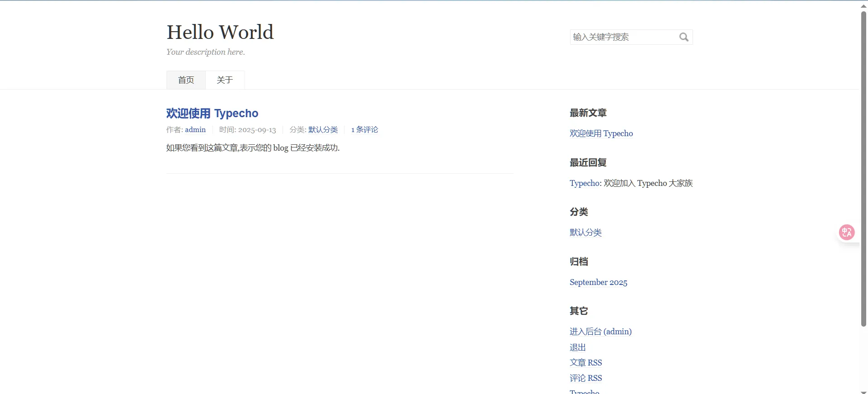
Task: Click the 最近回复 sidebar heading
Action: coord(588,163)
